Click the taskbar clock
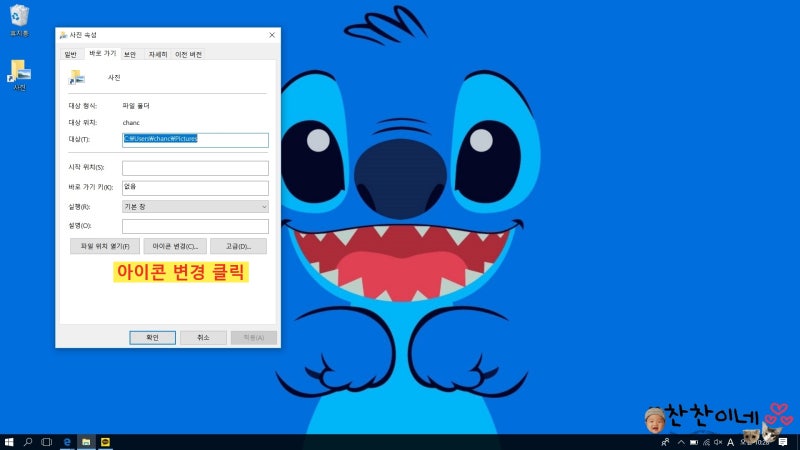800x450 pixels. [x=754, y=442]
